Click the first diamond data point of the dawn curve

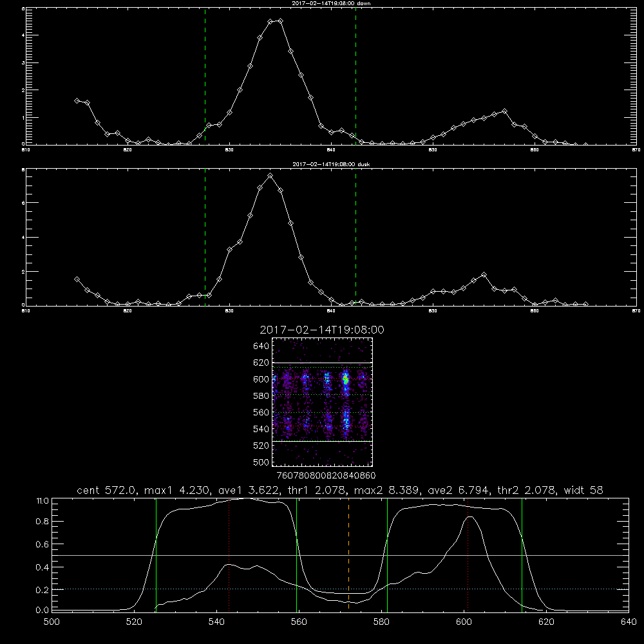[x=77, y=100]
